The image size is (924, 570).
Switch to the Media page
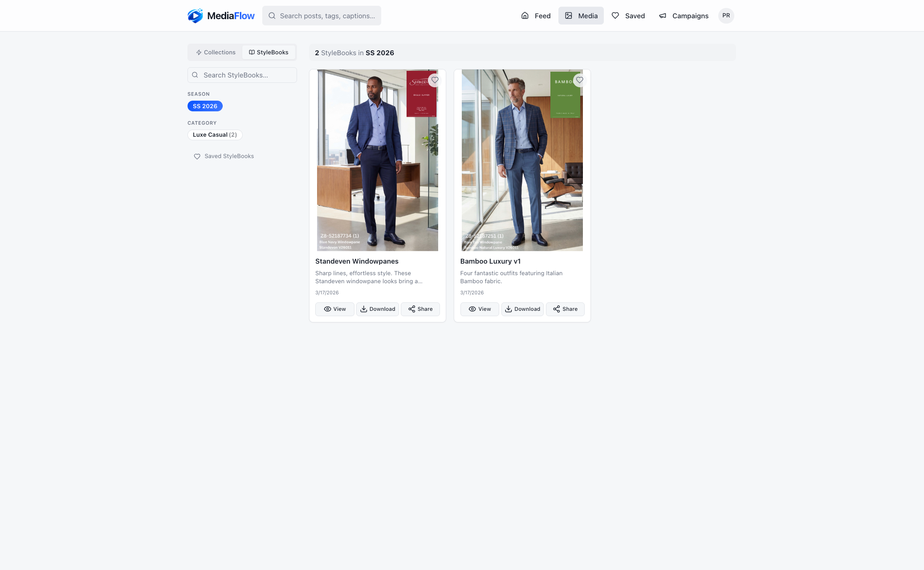581,16
